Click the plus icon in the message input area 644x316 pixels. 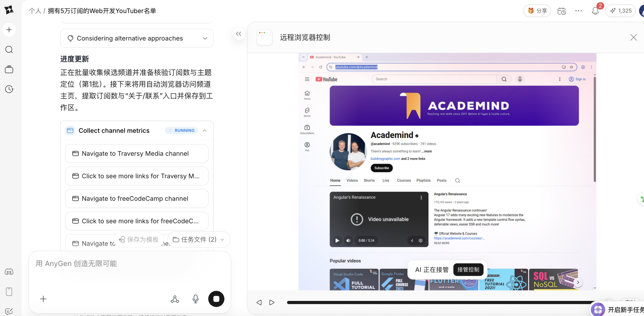43,299
